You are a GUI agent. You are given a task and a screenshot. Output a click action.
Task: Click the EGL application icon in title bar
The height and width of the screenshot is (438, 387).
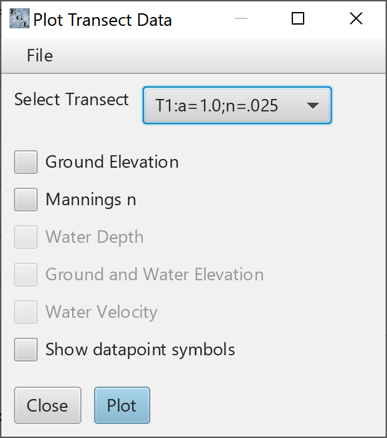[19, 18]
